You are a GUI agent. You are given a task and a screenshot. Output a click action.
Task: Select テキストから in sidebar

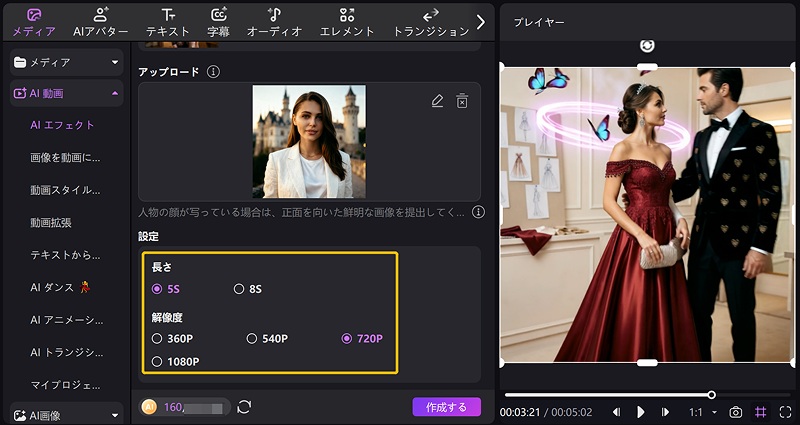[65, 255]
